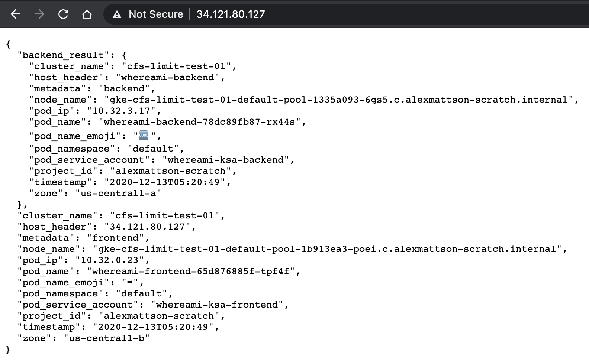The image size is (589, 364).
Task: Click the metadata value "frontend"
Action: (x=115, y=238)
